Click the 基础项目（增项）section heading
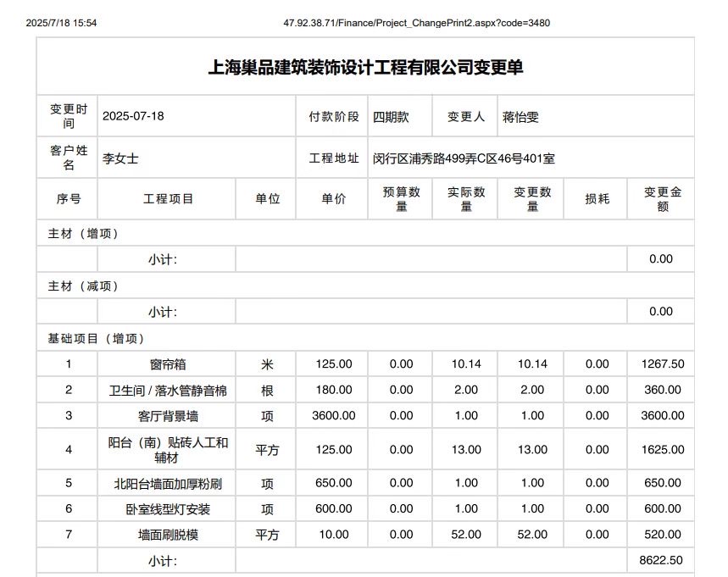728x577 pixels. 96,339
